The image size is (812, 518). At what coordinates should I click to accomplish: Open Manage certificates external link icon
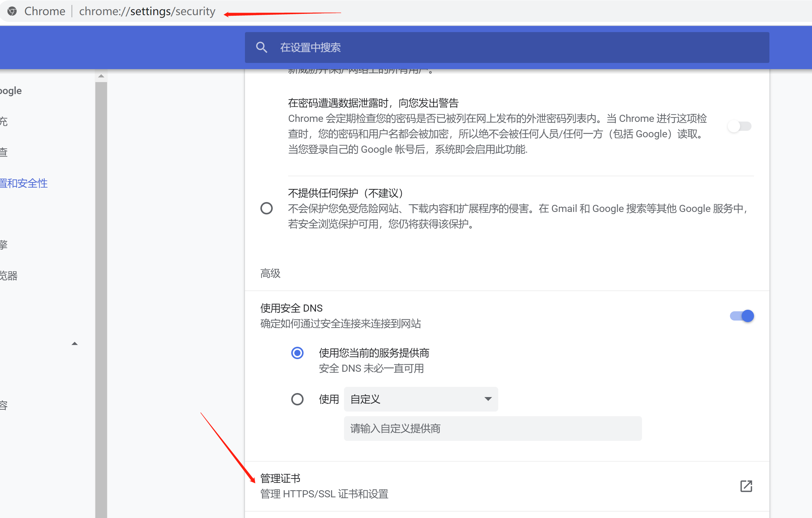(746, 486)
